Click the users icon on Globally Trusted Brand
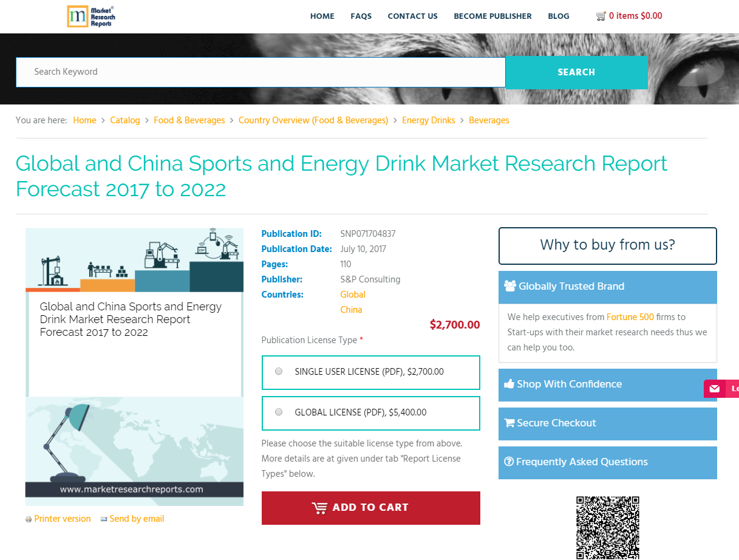739x560 pixels. click(x=510, y=286)
